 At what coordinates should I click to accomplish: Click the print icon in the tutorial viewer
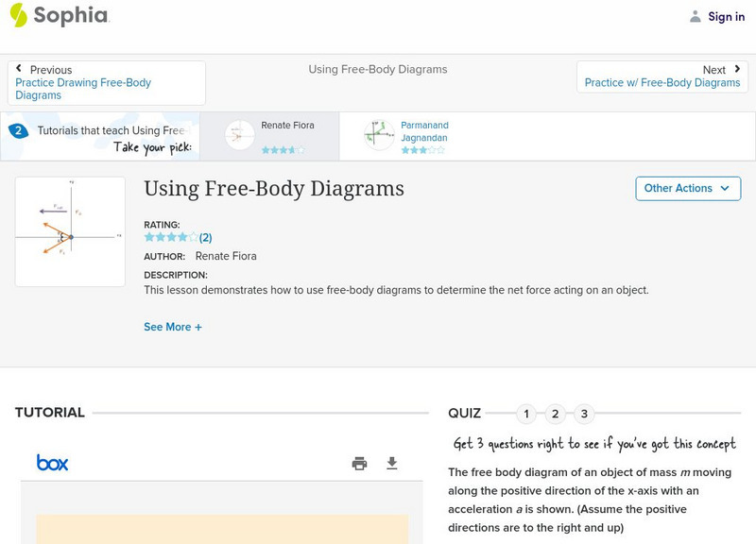click(x=359, y=463)
